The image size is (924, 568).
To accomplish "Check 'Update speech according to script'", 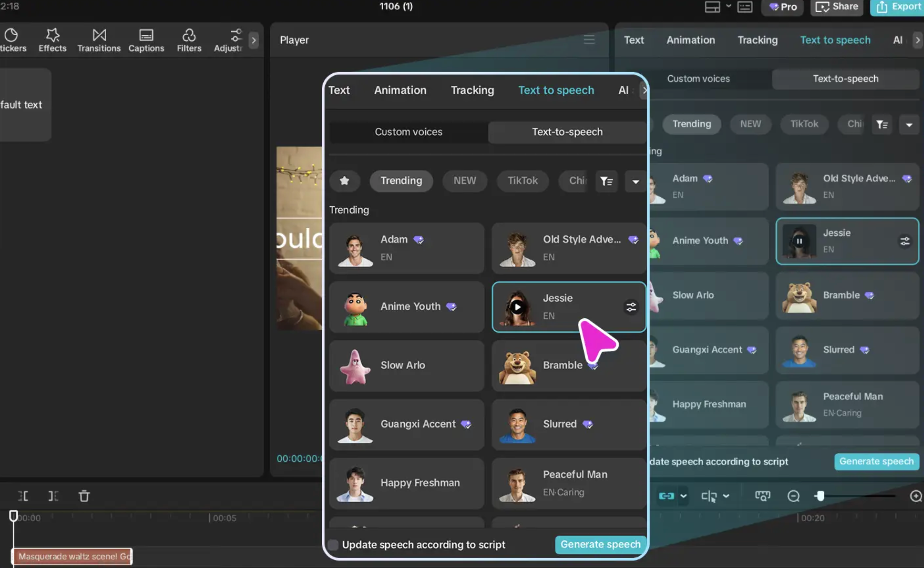I will click(x=333, y=545).
